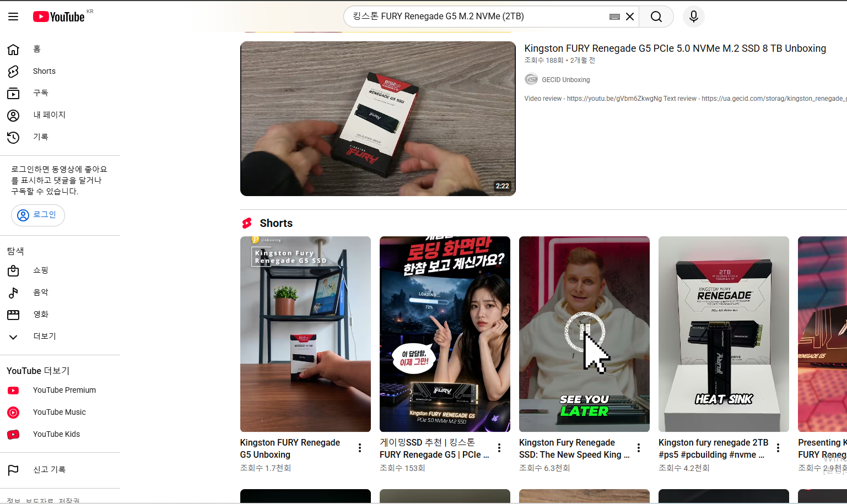Click the YouTube Premium red icon

(13, 391)
